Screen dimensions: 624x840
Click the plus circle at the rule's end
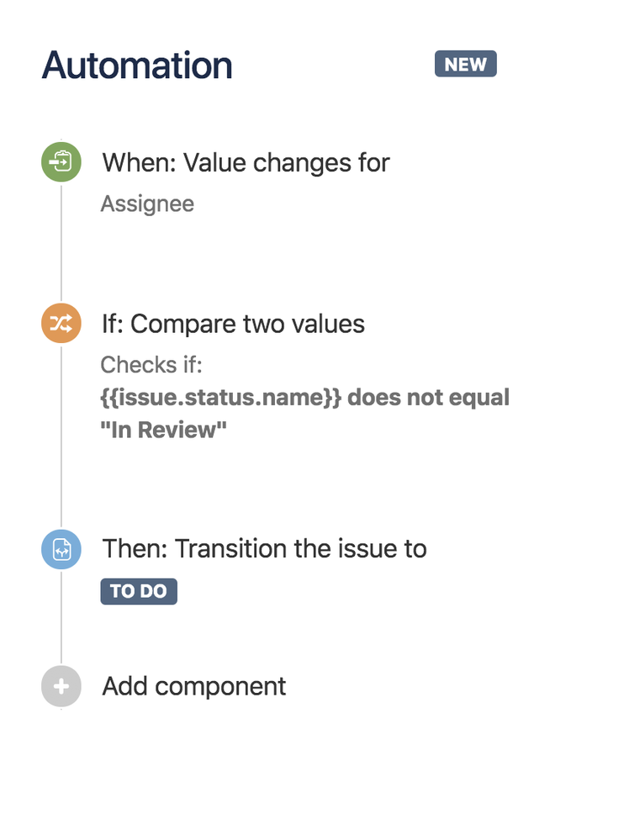[60, 686]
